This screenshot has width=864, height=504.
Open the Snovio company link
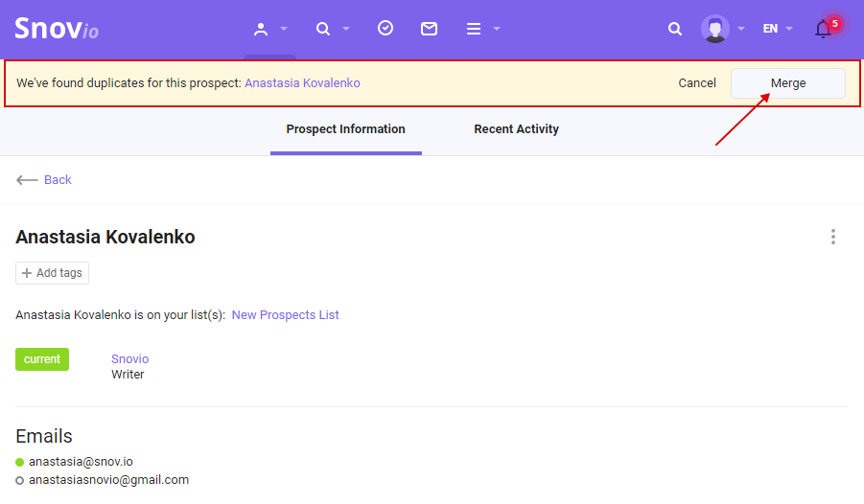point(130,359)
